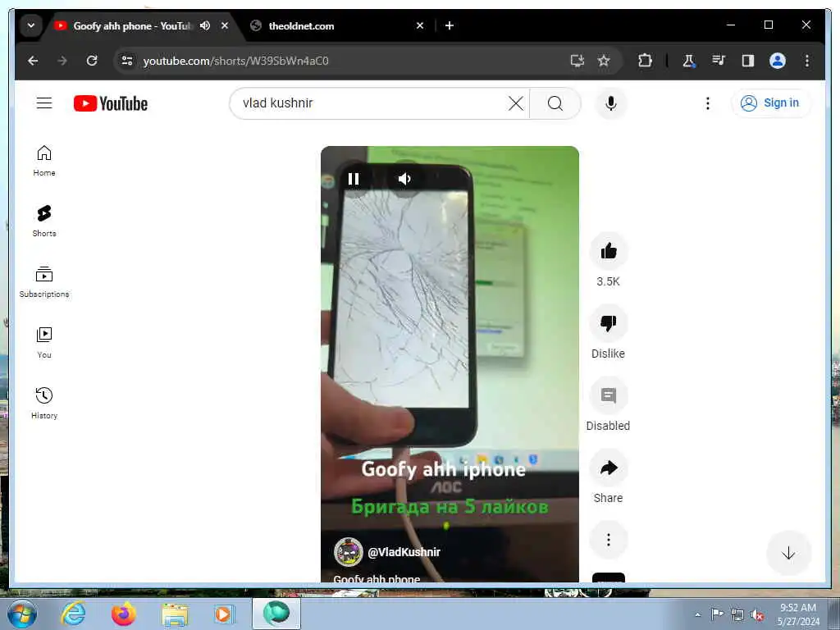
Task: View site information icon in address bar
Action: 127,61
